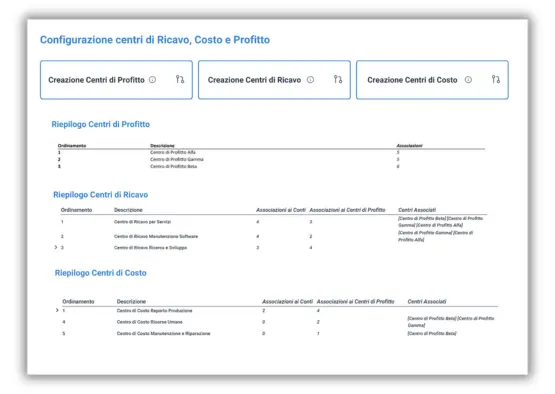The height and width of the screenshot is (394, 555).
Task: Click the branch icon on Centri di Costo card
Action: coord(496,79)
